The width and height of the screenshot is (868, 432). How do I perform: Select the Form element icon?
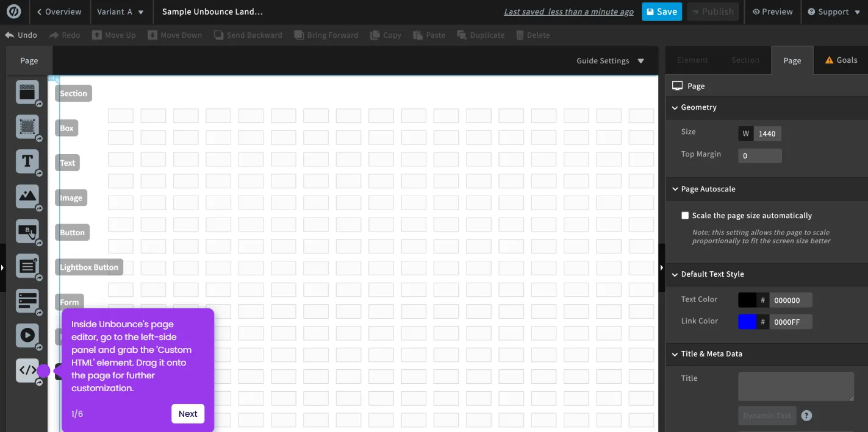(27, 300)
